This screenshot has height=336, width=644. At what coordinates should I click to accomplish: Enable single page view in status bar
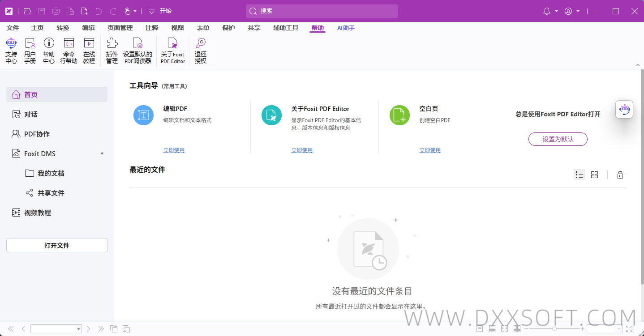(x=480, y=329)
